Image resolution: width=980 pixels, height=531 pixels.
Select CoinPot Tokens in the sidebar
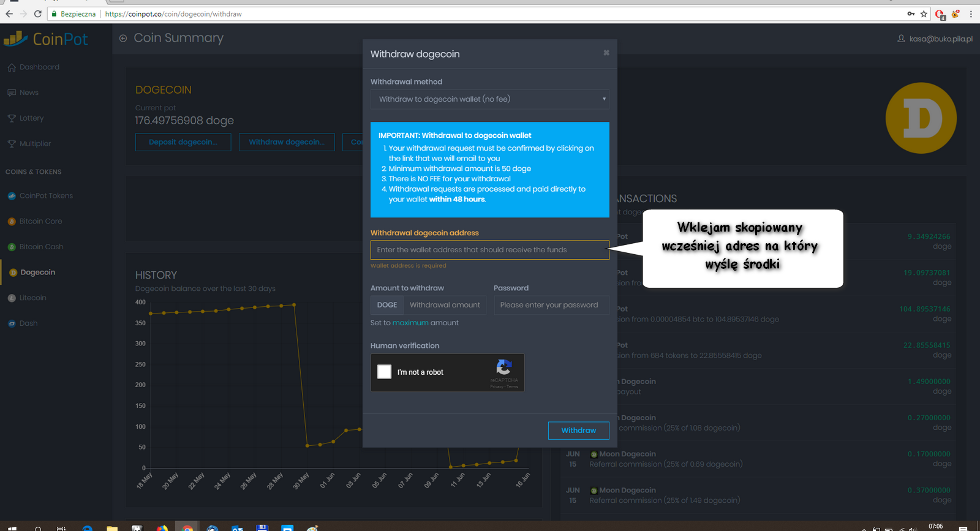[x=46, y=196]
